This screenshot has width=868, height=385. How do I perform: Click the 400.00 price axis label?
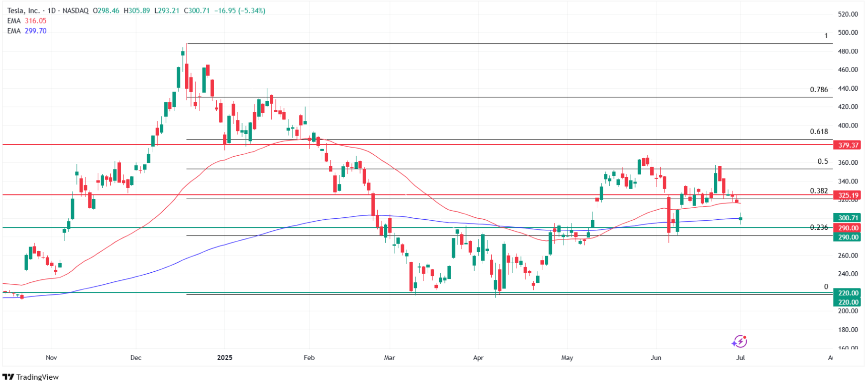tap(848, 126)
